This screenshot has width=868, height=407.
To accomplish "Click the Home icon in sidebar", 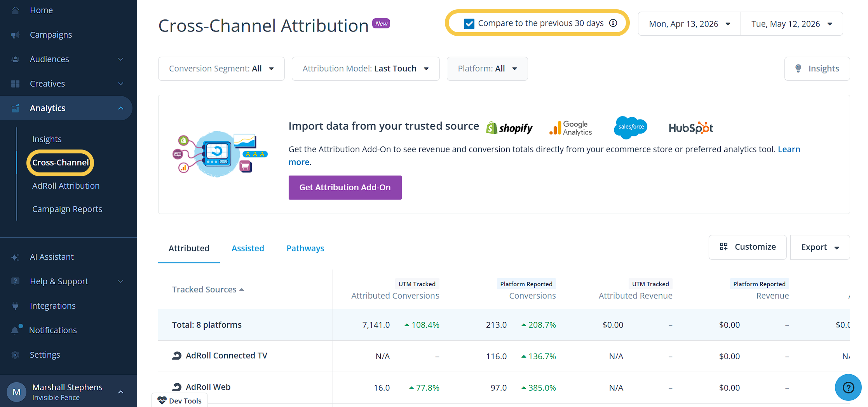I will point(15,10).
